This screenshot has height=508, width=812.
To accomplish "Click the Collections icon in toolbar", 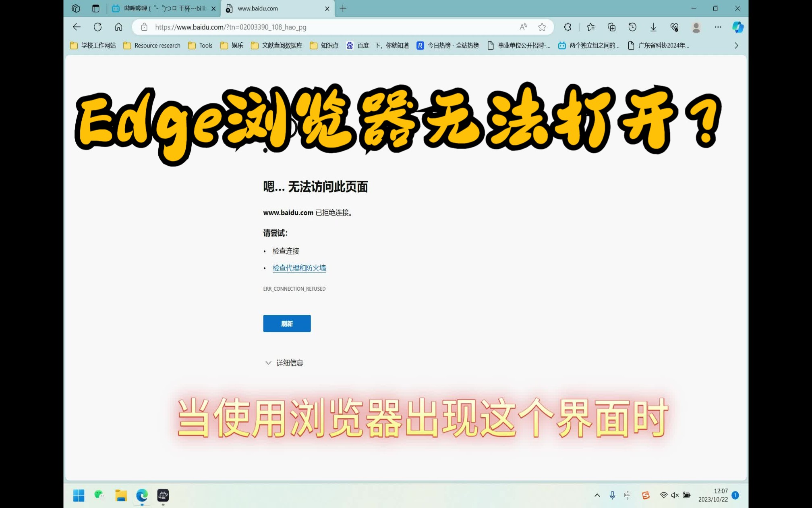I will [x=611, y=27].
